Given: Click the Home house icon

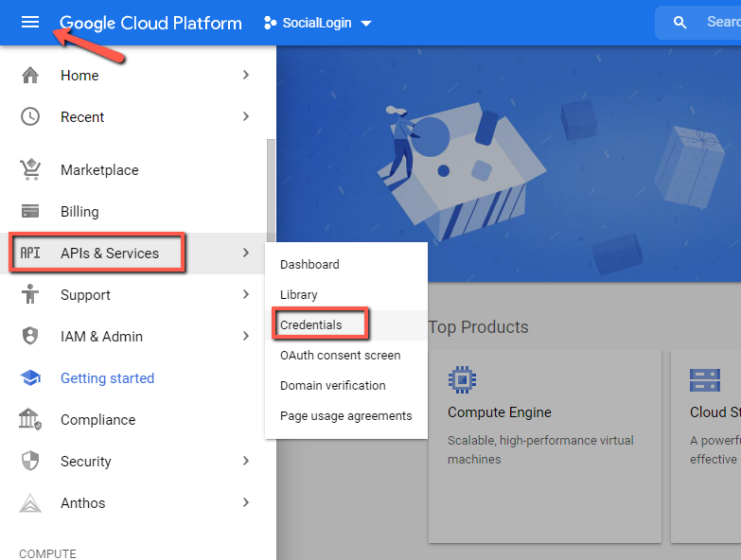Looking at the screenshot, I should tap(30, 75).
